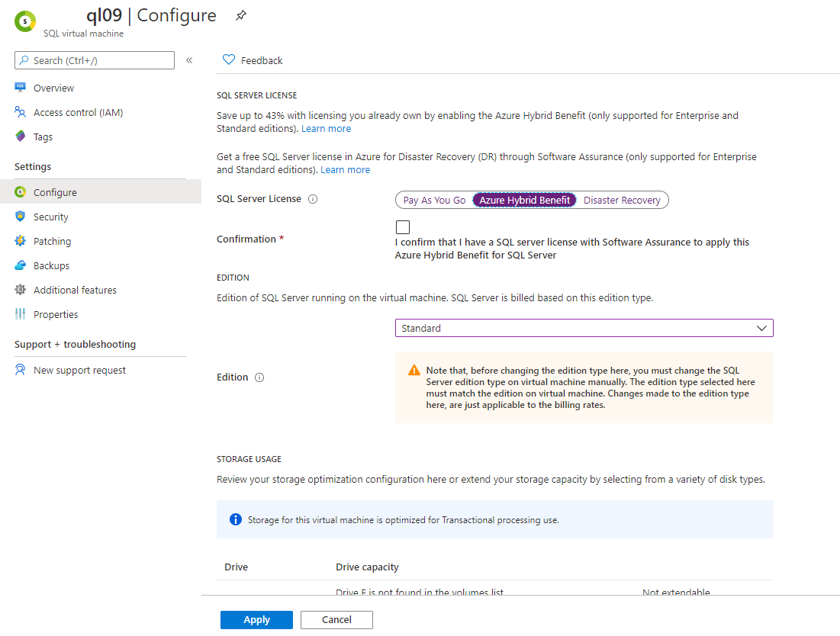Click the EDITION section heading
This screenshot has height=636, width=840.
point(233,278)
